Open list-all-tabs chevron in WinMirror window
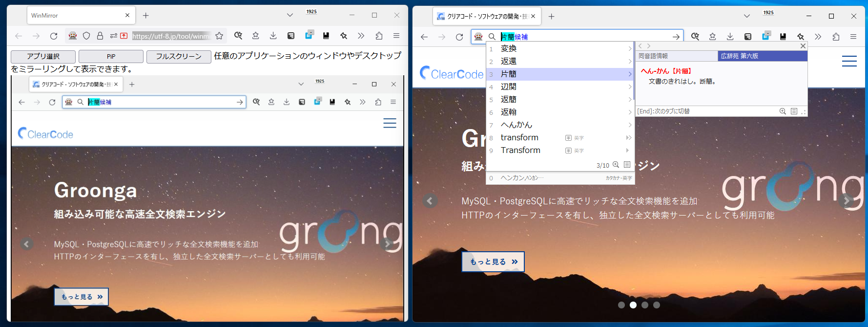868x327 pixels. tap(290, 15)
